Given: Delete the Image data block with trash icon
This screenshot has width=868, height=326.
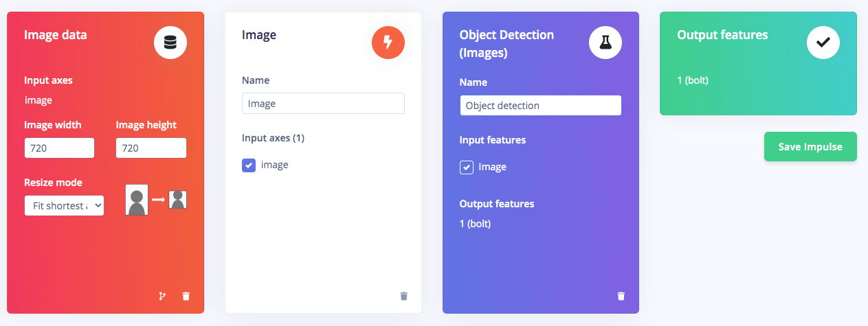Looking at the screenshot, I should pyautogui.click(x=186, y=296).
